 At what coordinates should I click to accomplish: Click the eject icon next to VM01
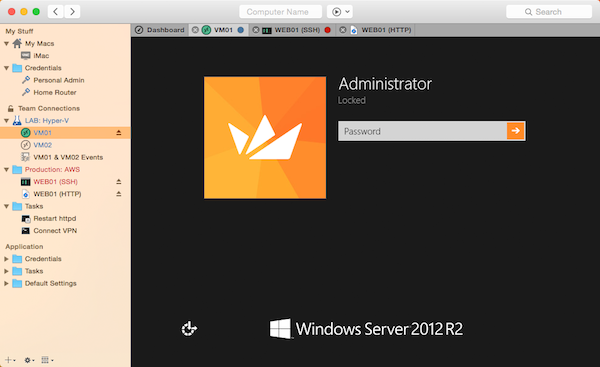[119, 132]
